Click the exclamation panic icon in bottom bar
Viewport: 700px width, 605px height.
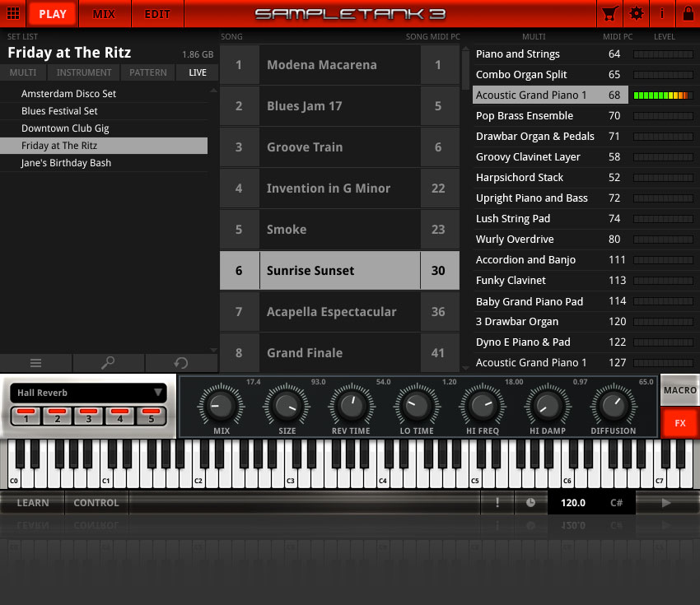(x=497, y=503)
